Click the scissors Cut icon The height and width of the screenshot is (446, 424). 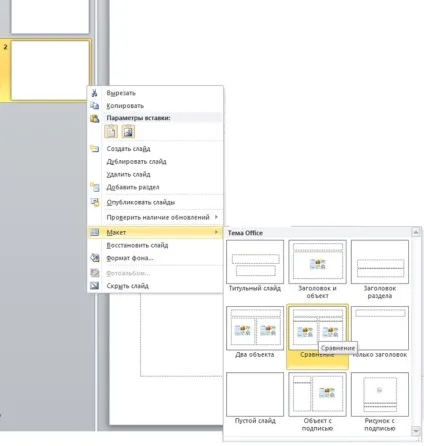click(x=94, y=93)
